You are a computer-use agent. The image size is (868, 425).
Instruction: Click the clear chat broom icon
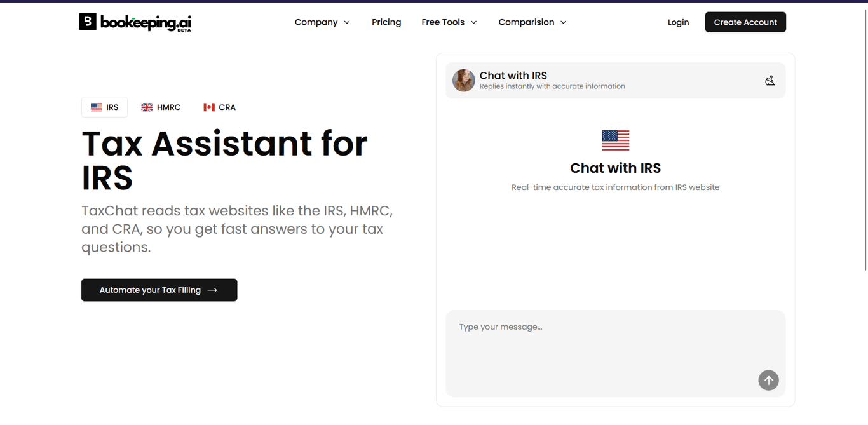tap(770, 81)
